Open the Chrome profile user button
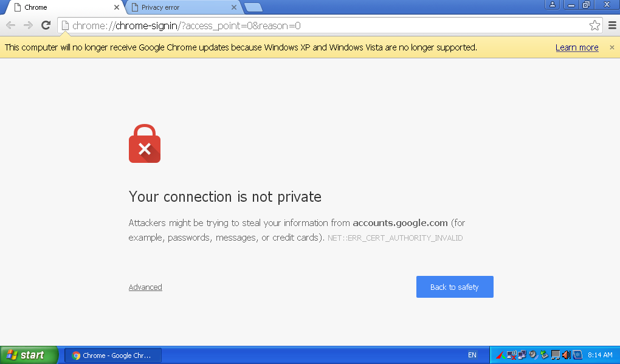 [553, 5]
